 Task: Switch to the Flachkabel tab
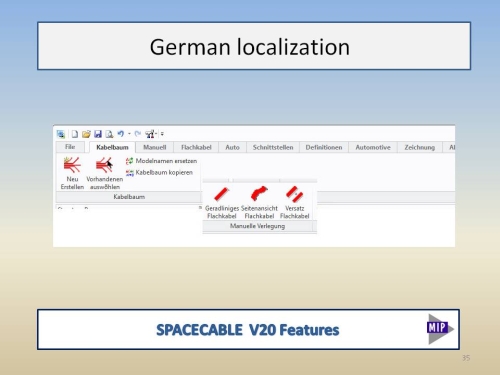click(x=196, y=147)
